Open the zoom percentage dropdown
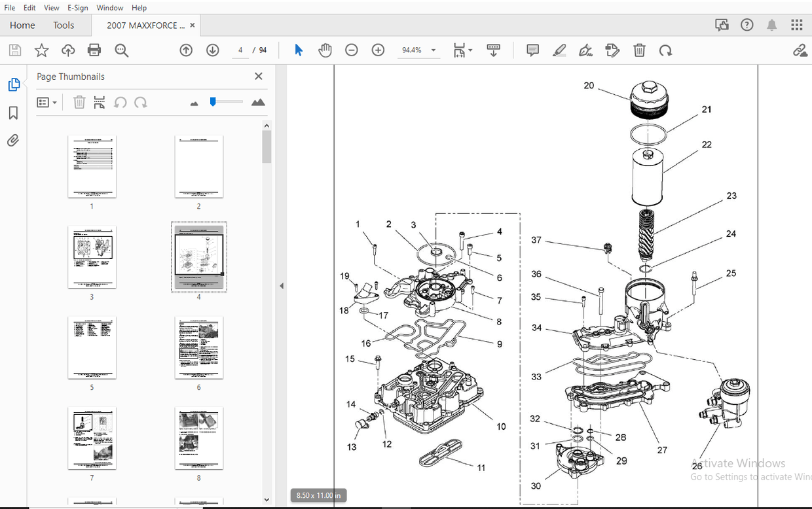 [433, 50]
